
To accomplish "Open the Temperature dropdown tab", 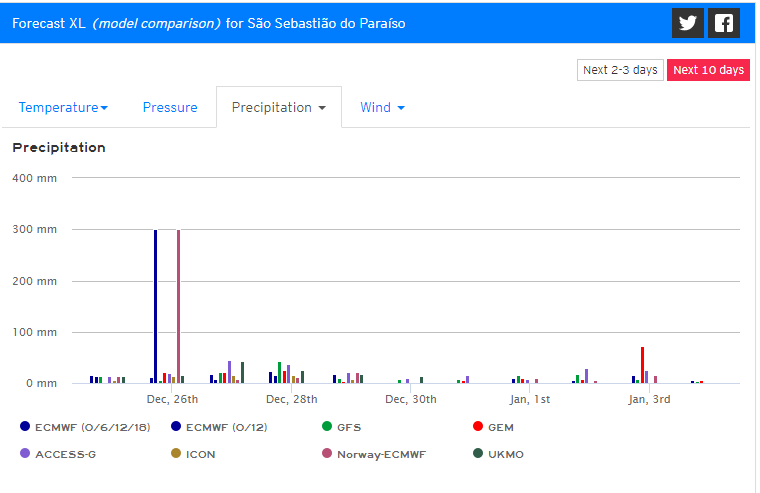I will click(x=63, y=108).
